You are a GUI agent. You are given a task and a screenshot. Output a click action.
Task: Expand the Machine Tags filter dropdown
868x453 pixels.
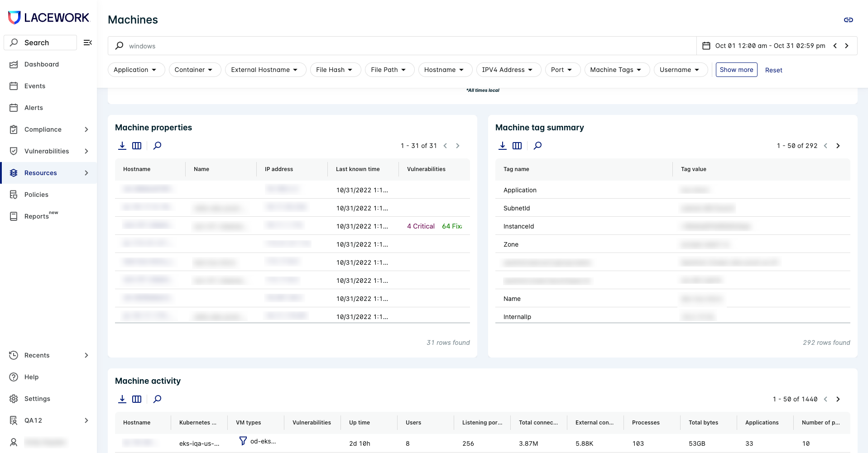click(617, 70)
